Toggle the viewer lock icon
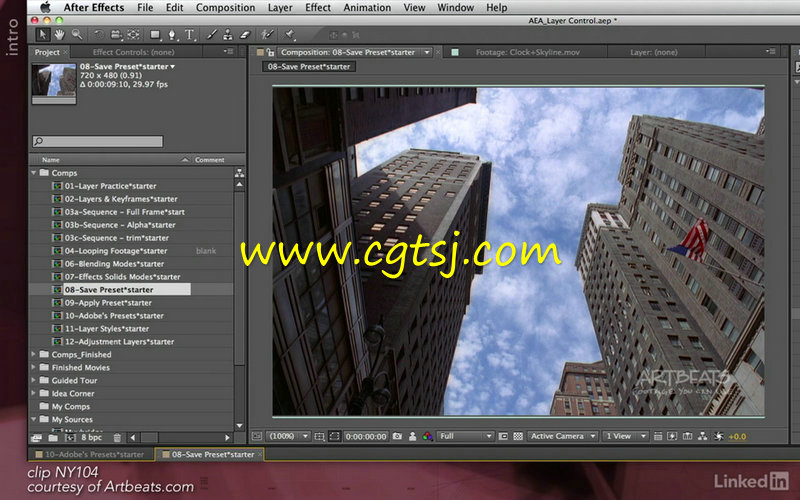 click(270, 52)
